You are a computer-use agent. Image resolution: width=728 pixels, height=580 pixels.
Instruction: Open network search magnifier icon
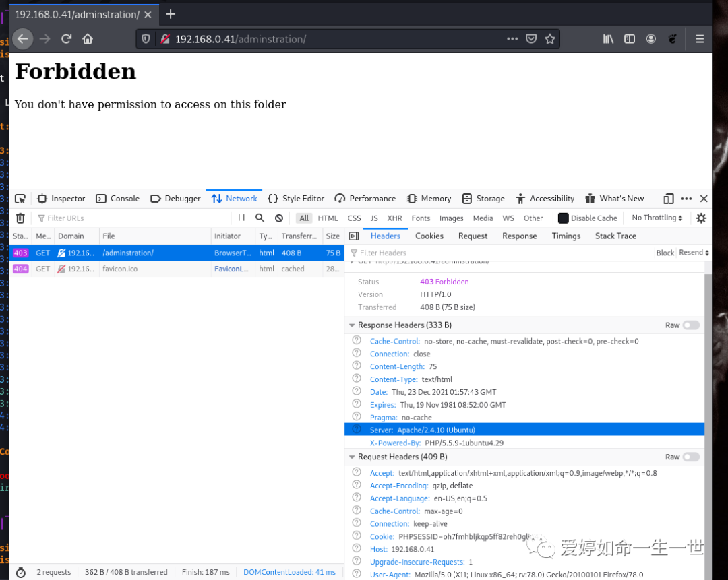coord(260,218)
